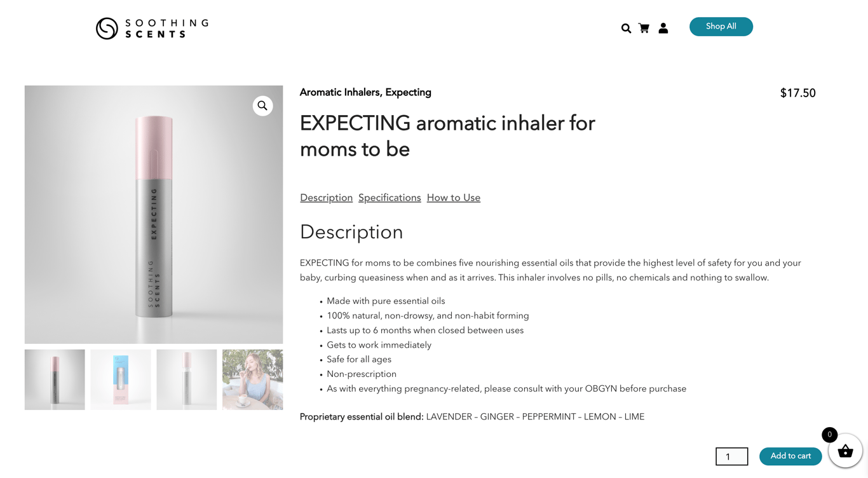
Task: Open the lifestyle photo thumbnail of the woman
Action: tap(252, 379)
